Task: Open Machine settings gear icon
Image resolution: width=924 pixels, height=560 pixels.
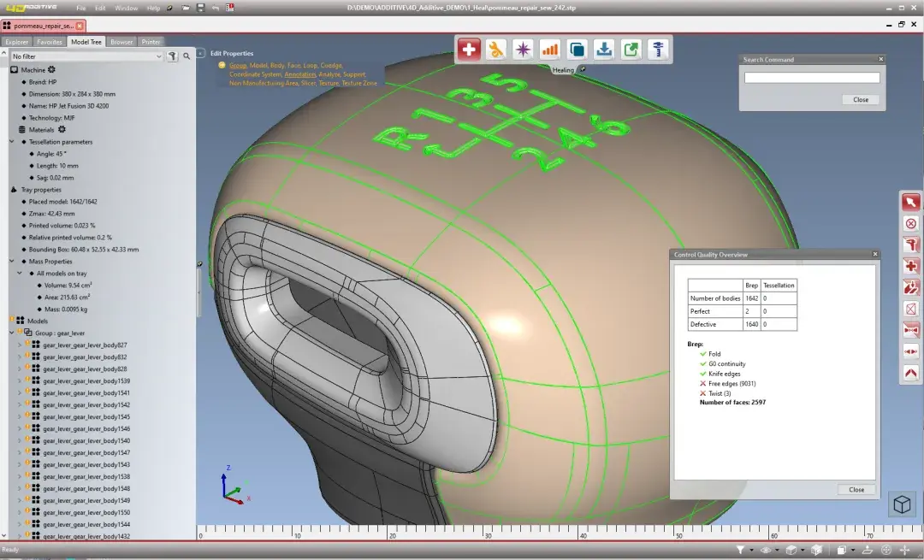Action: (x=51, y=69)
